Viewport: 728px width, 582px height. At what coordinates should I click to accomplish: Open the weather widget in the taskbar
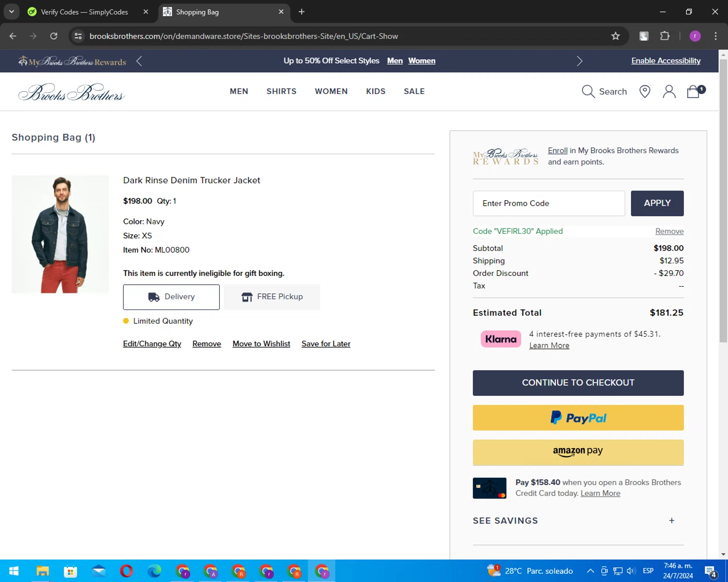(530, 571)
